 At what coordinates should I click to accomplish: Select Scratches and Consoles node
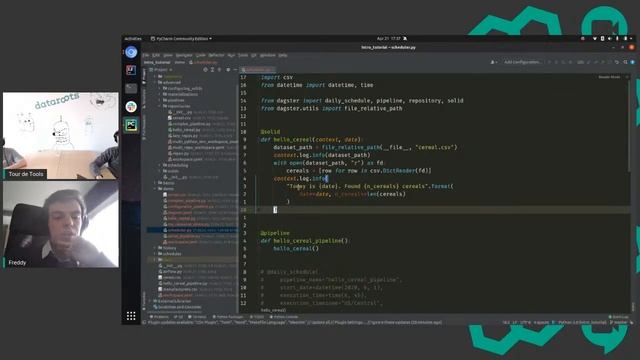click(x=177, y=307)
